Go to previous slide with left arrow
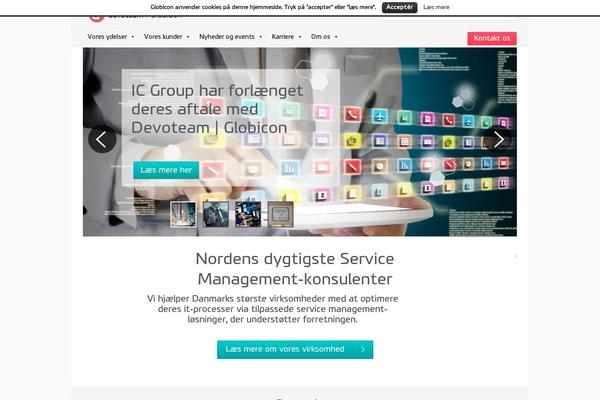The width and height of the screenshot is (600, 400). (x=102, y=139)
